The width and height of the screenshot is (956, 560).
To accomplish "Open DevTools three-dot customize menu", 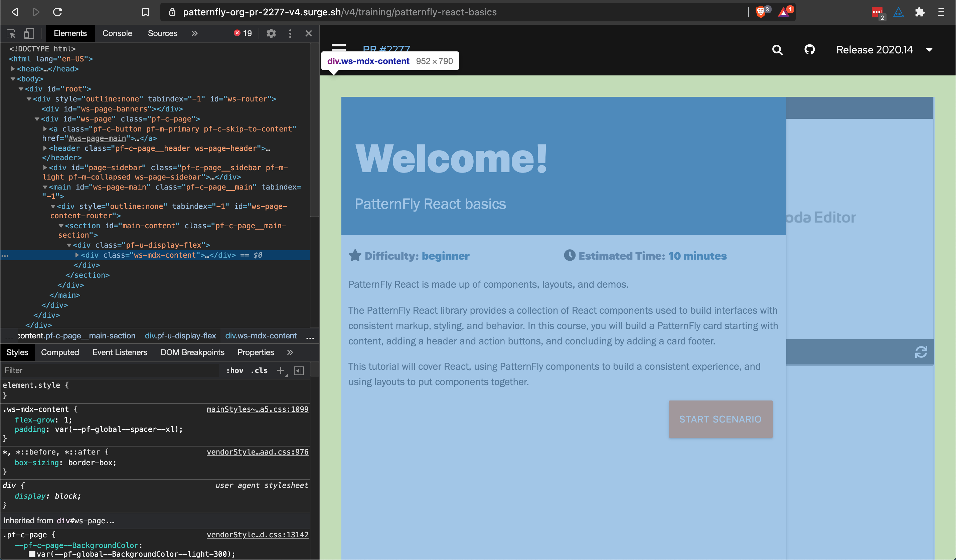I will pyautogui.click(x=290, y=33).
